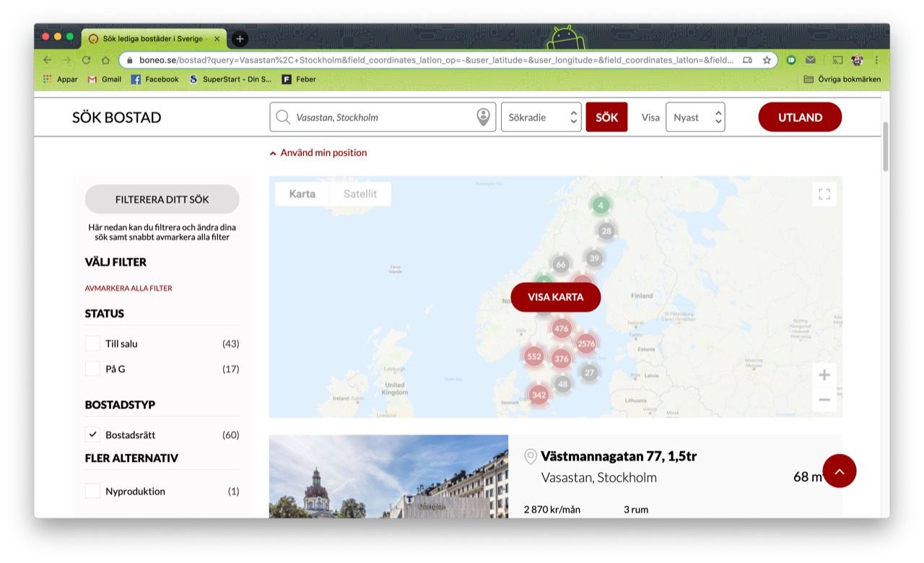Reload the page with refresh icon

[87, 61]
